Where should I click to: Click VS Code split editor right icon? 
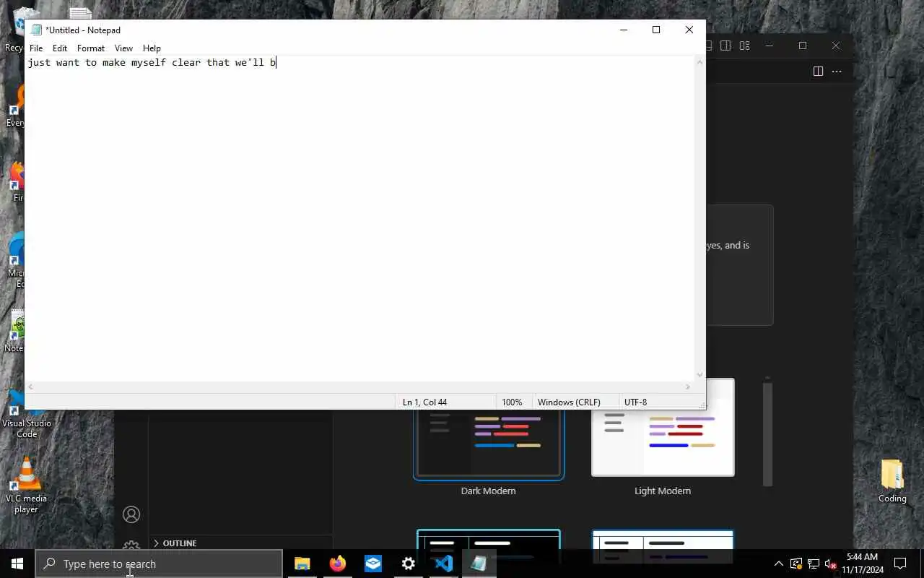tap(818, 72)
